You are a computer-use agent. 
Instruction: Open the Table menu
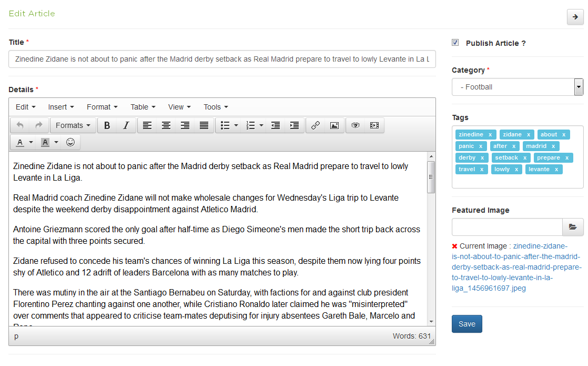click(143, 107)
